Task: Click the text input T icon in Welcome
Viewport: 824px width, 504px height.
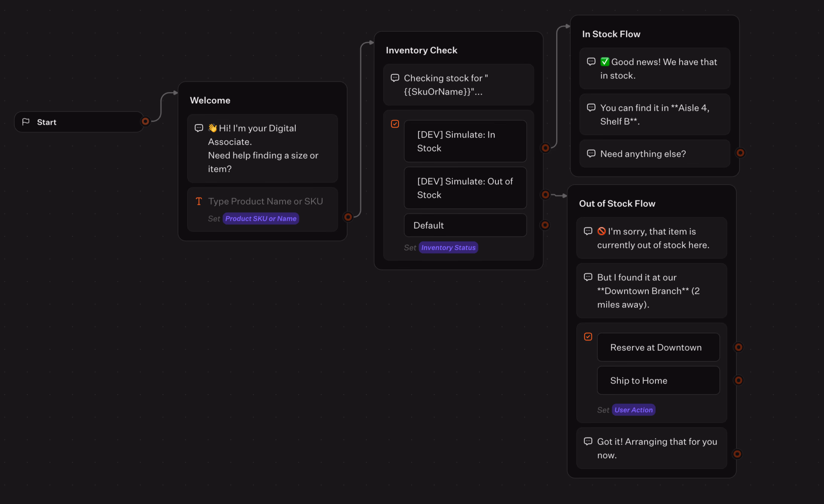Action: click(x=199, y=201)
